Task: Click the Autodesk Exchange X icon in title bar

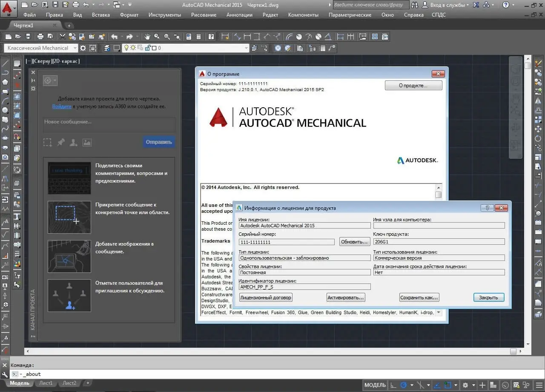Action: point(476,5)
